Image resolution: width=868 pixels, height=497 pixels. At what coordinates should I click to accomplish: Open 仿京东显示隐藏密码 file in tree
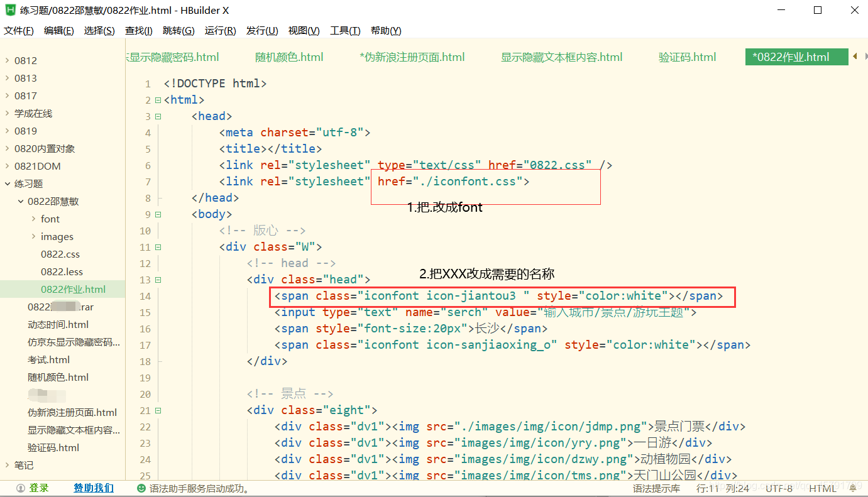pos(74,342)
